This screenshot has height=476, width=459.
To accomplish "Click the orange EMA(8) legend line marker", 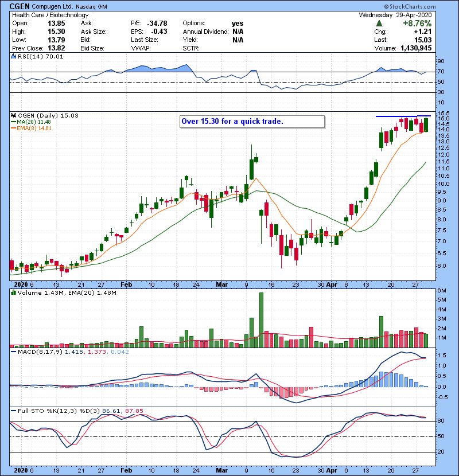I will click(13, 128).
